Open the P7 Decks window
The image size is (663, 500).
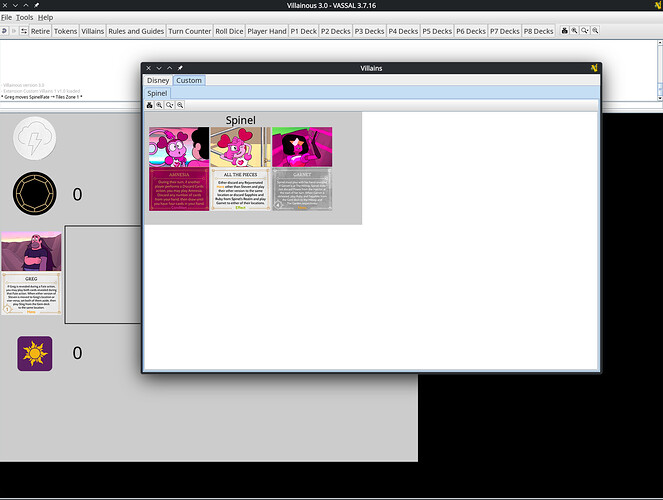point(505,31)
